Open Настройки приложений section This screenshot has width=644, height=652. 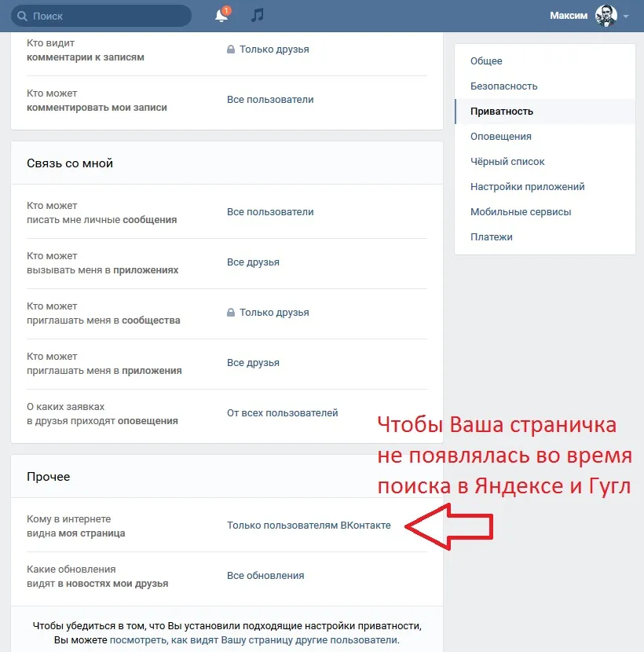[x=544, y=187]
